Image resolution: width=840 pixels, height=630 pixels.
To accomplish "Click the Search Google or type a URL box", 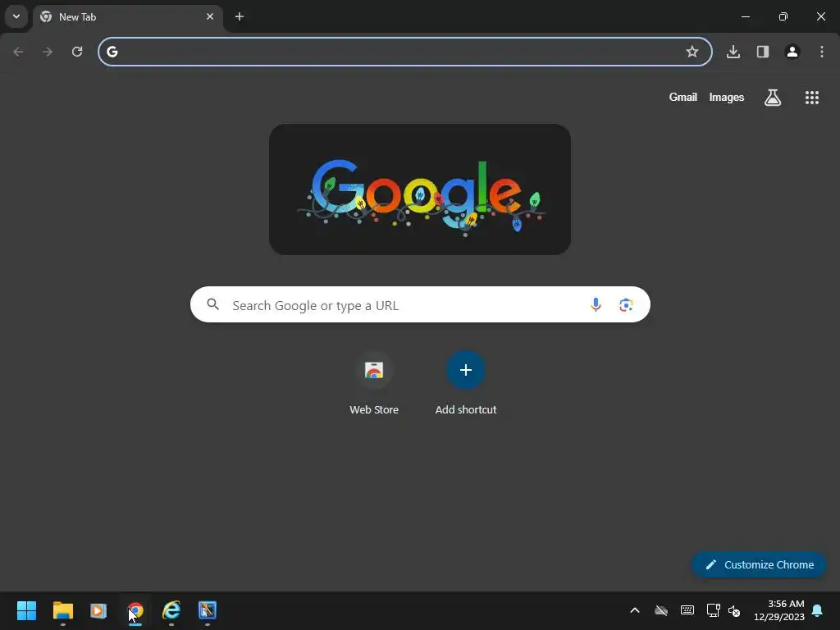I will (x=420, y=304).
